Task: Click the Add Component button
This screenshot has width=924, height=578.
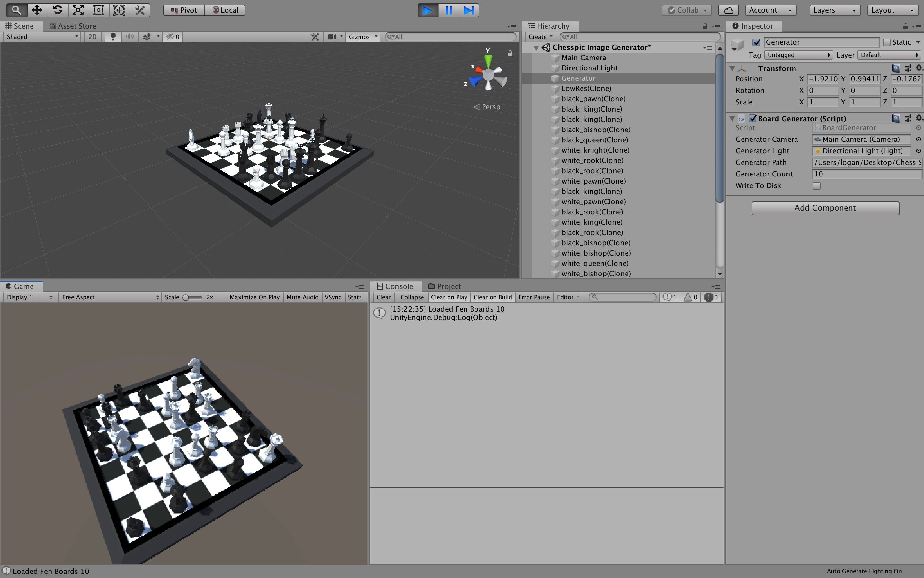Action: [x=825, y=208]
